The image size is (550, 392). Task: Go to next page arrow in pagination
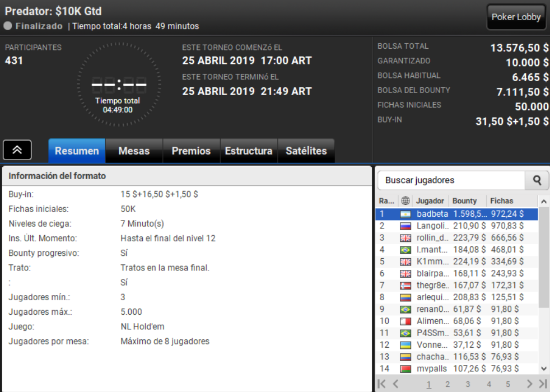530,384
